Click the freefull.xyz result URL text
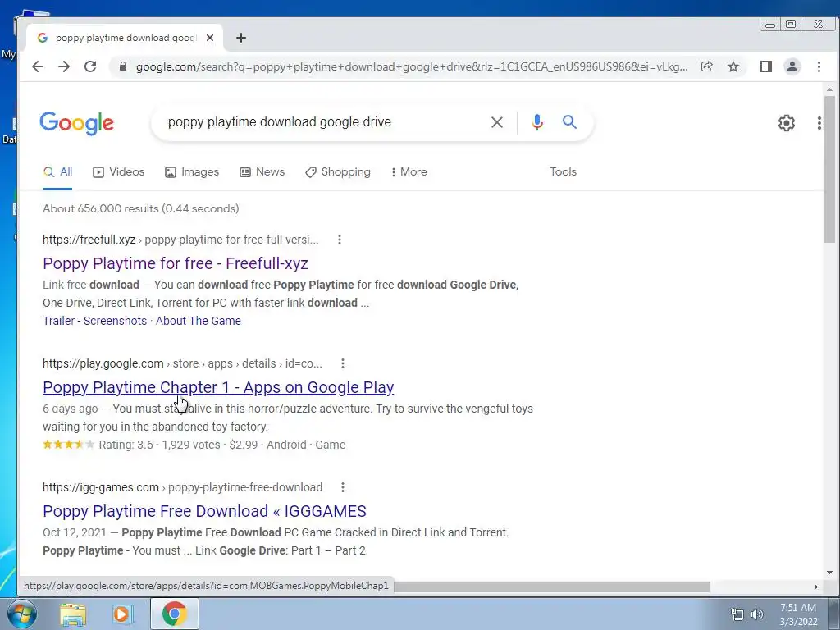This screenshot has width=840, height=630. tap(180, 240)
